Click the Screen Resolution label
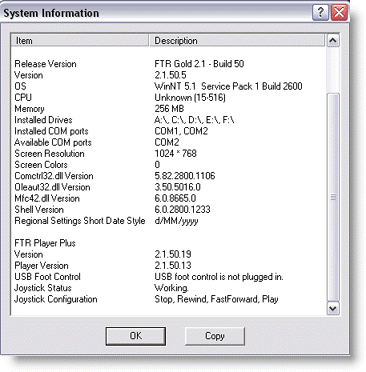The image size is (366, 372). click(49, 153)
